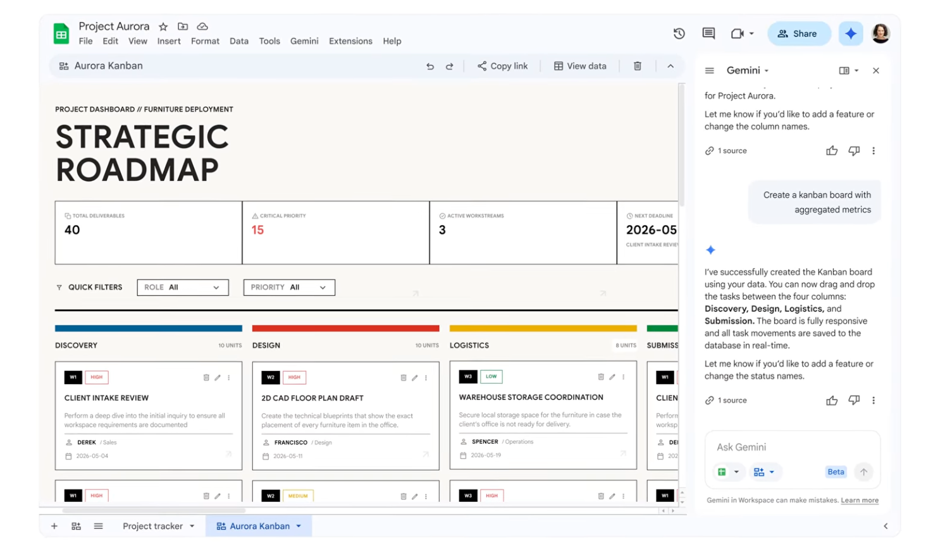Open more options for Project Aurora response

pos(874,150)
